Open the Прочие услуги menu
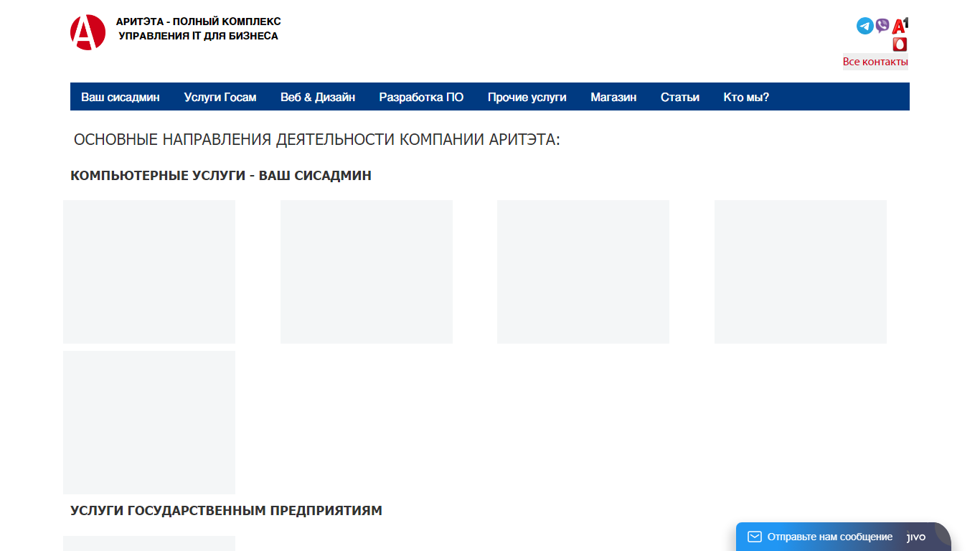This screenshot has height=551, width=980. tap(527, 97)
